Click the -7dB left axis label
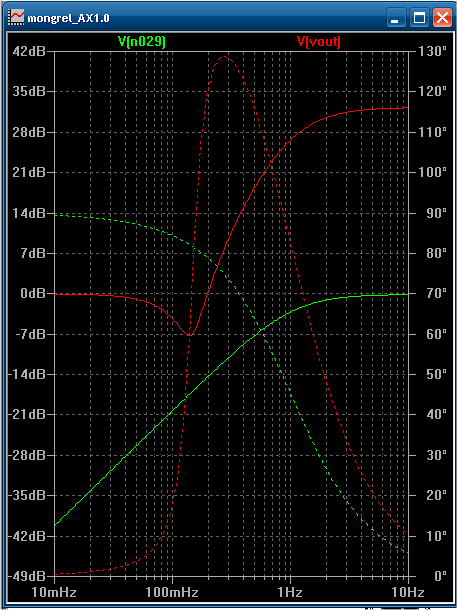This screenshot has height=610, width=457. [29, 334]
